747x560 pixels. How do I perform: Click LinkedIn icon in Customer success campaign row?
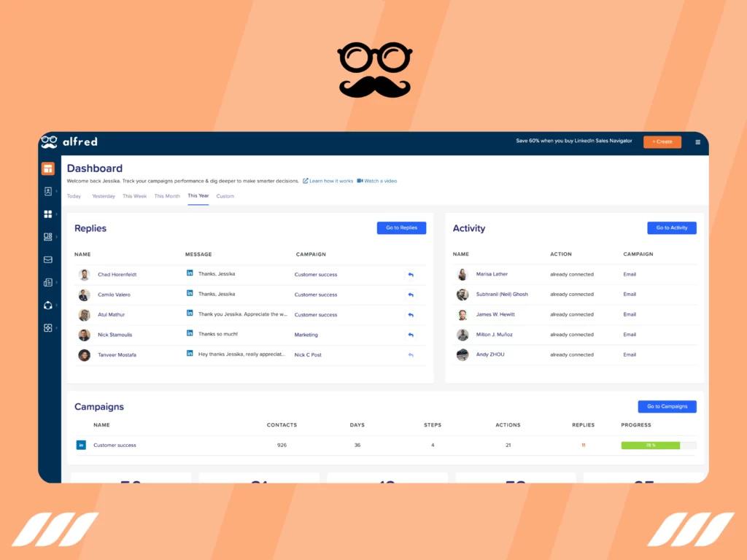pyautogui.click(x=81, y=445)
